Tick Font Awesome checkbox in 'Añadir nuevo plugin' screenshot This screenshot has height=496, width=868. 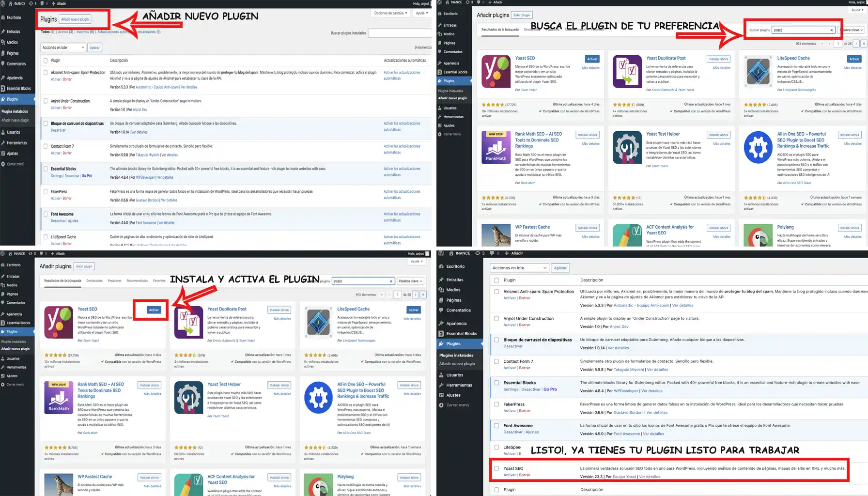[46, 214]
